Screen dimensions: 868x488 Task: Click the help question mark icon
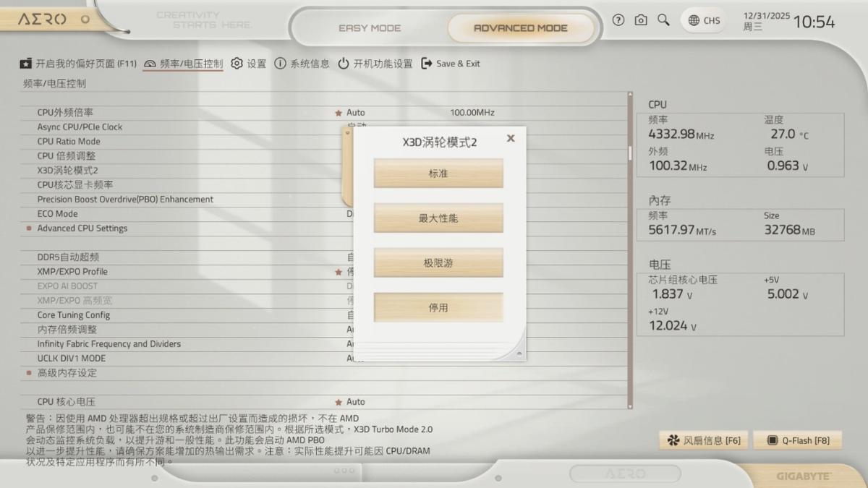[x=618, y=20]
